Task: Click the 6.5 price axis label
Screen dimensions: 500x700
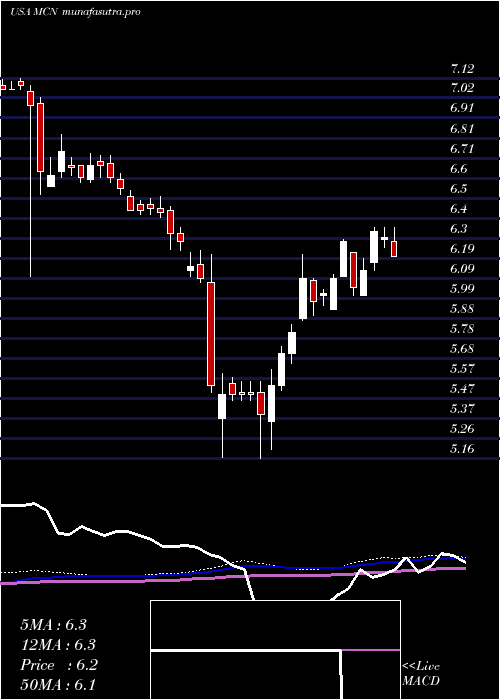Action: click(x=458, y=189)
